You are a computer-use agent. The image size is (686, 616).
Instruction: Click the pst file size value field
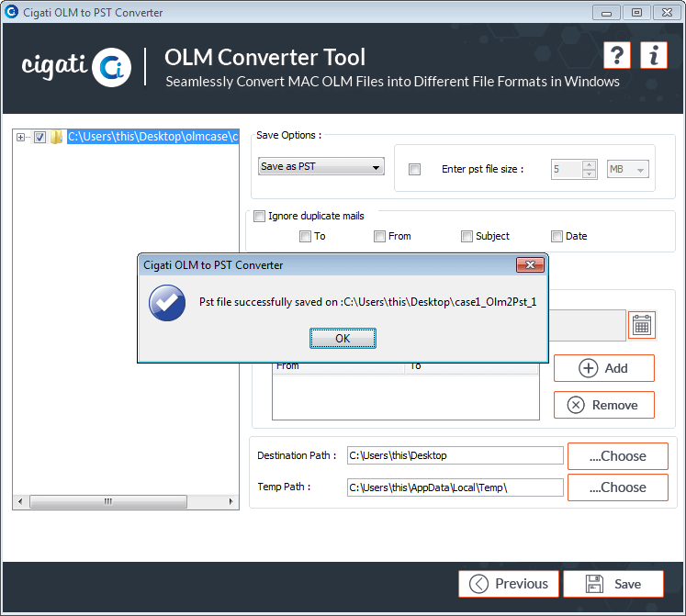(x=567, y=169)
